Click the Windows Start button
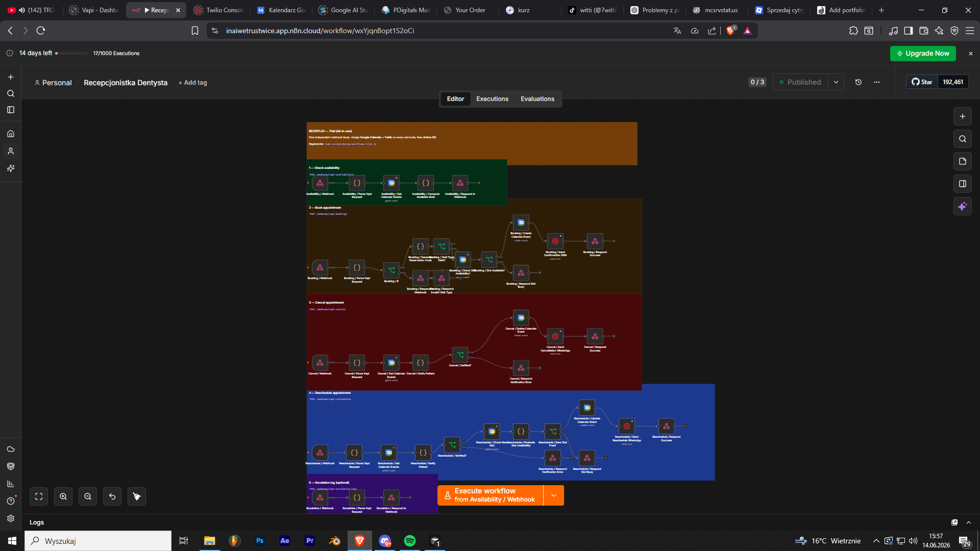980x551 pixels. coord(12,541)
